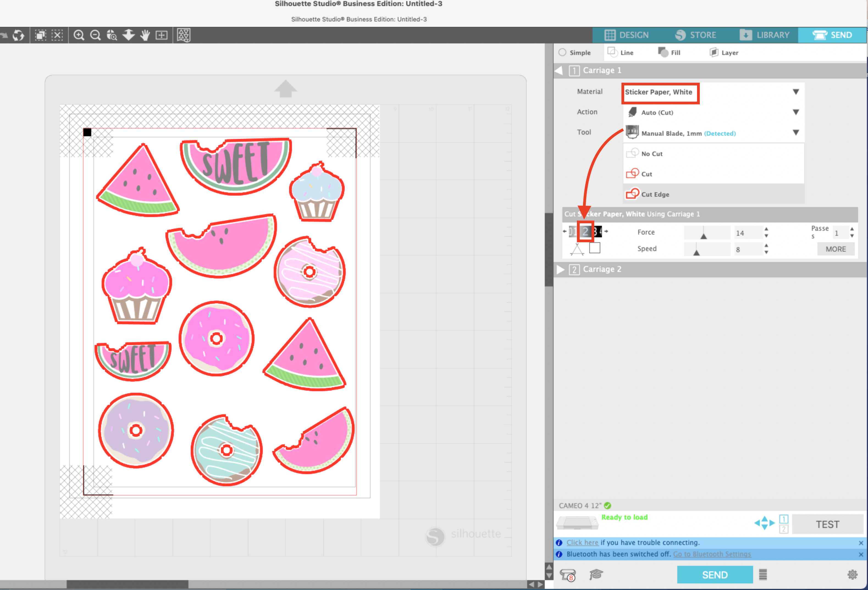The width and height of the screenshot is (868, 590).
Task: Click the TEST button
Action: (828, 524)
